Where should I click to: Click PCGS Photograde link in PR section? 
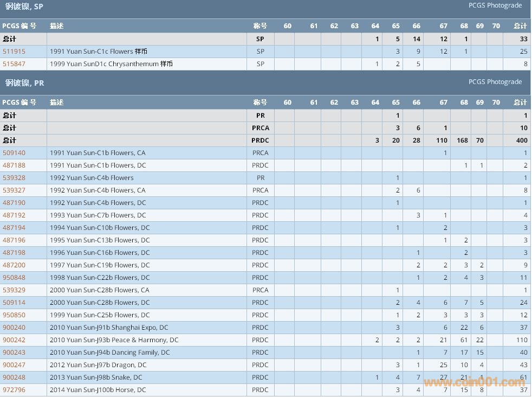495,82
